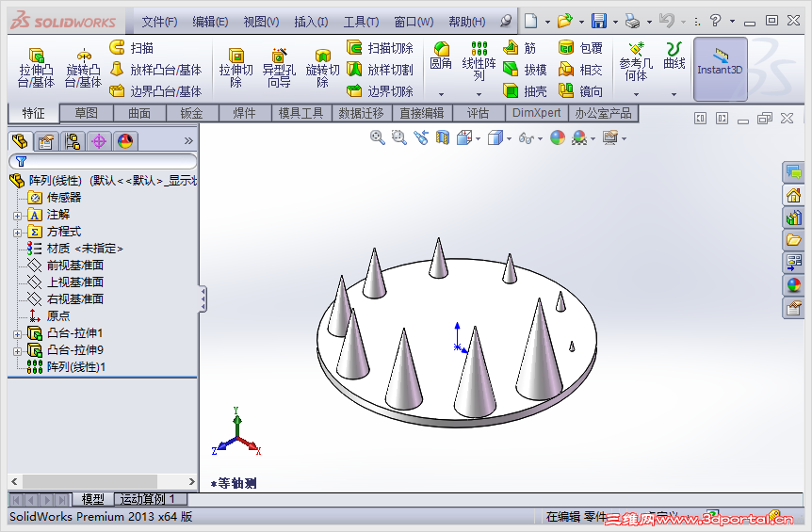
Task: Open the 异型孔向导 hole wizard
Action: tap(279, 69)
